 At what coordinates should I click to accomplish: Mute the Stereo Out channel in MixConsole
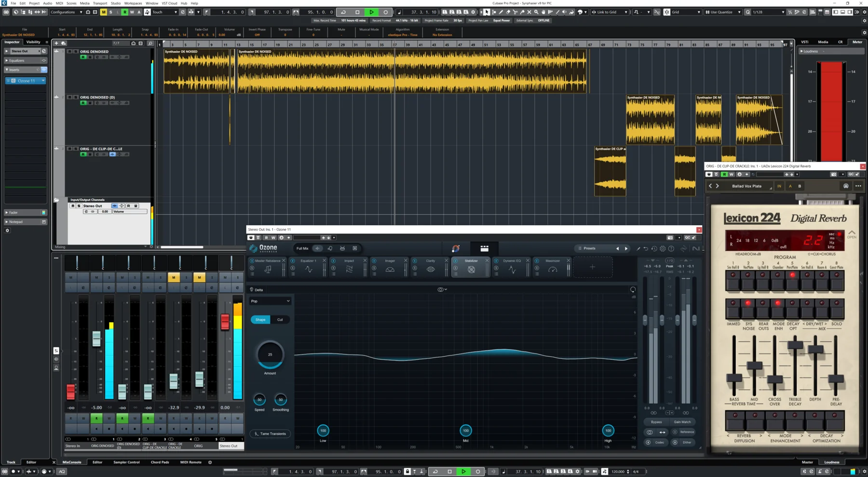tap(224, 277)
